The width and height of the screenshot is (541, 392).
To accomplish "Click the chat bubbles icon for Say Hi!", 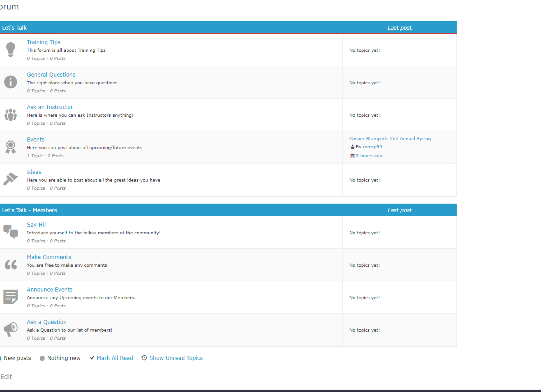I will 10,231.
